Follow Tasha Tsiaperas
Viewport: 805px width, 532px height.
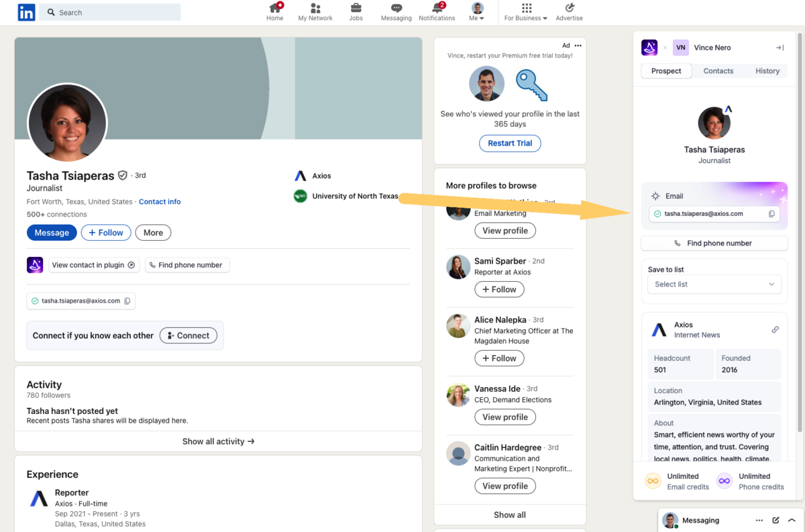(106, 233)
